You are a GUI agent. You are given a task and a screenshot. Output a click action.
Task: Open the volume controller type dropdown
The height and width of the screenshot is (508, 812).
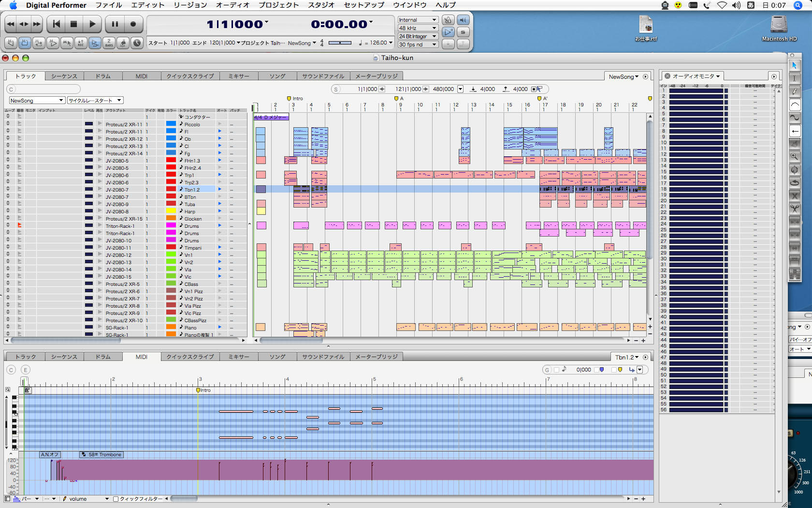tap(86, 499)
